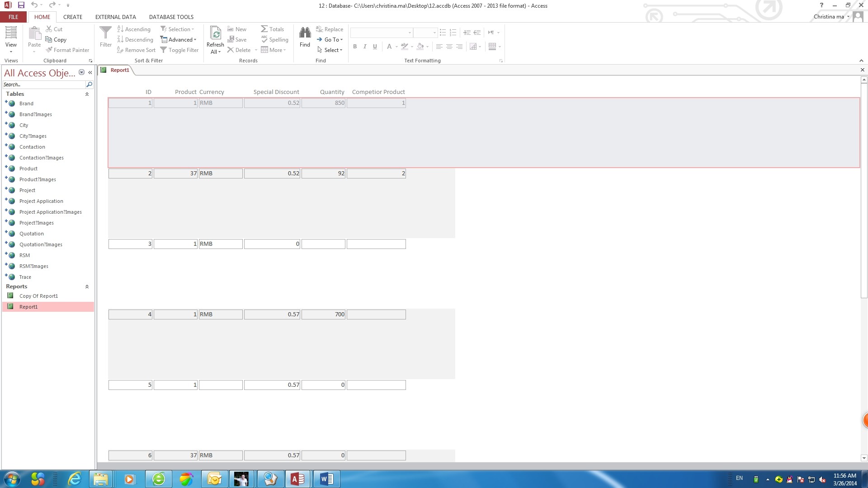868x488 pixels.
Task: Click the Special Discount field in row 2
Action: tap(272, 174)
